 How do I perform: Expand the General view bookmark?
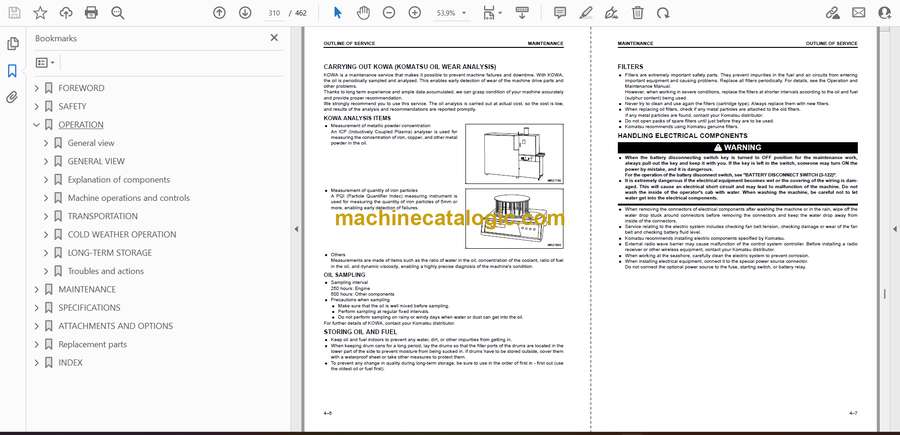(x=46, y=143)
